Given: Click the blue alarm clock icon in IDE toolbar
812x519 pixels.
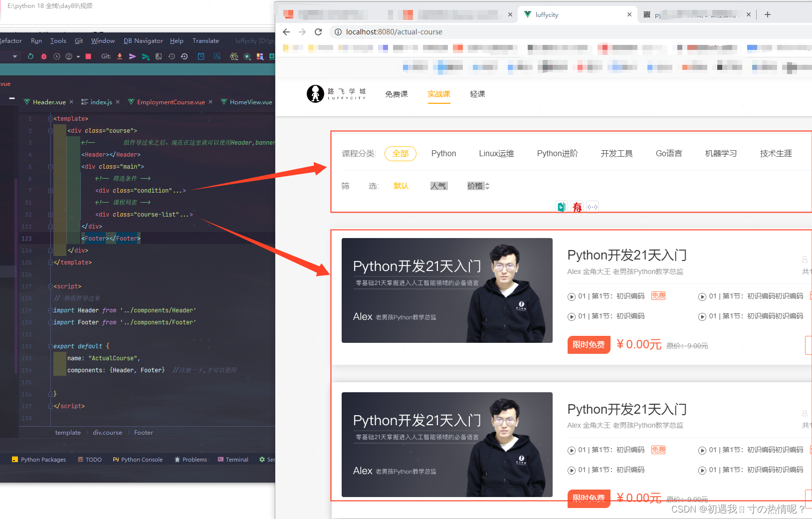Looking at the screenshot, I should coord(201,56).
